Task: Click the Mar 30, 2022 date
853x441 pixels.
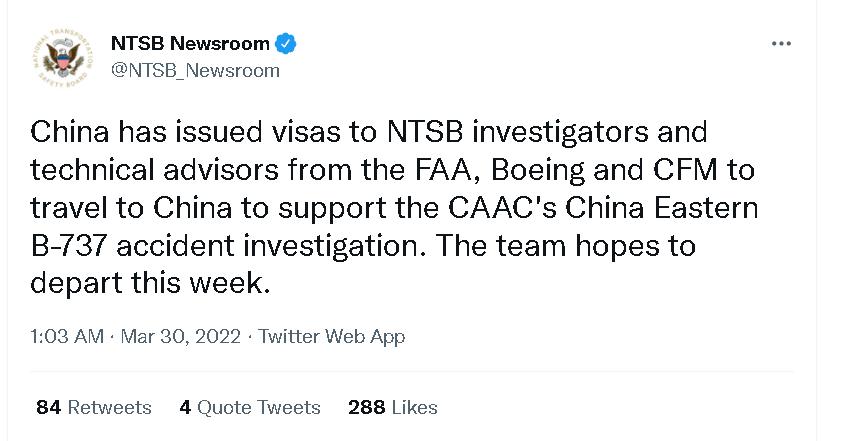Action: (x=181, y=337)
